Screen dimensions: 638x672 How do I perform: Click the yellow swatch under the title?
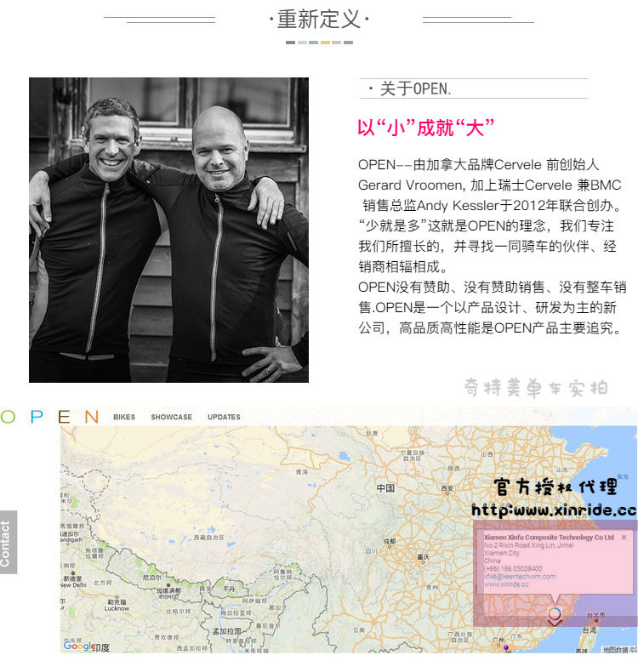click(326, 43)
